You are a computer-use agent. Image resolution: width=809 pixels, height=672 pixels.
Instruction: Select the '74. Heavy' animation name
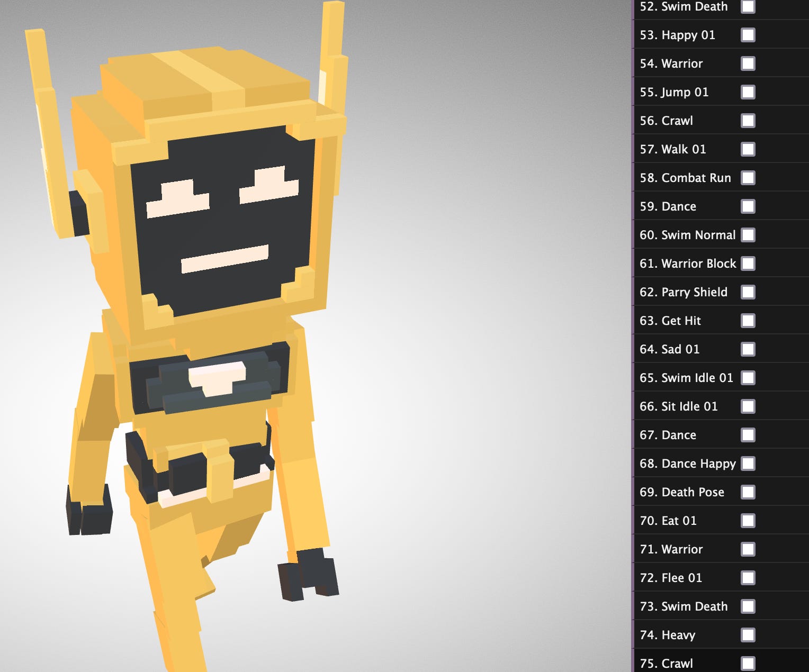tap(667, 635)
